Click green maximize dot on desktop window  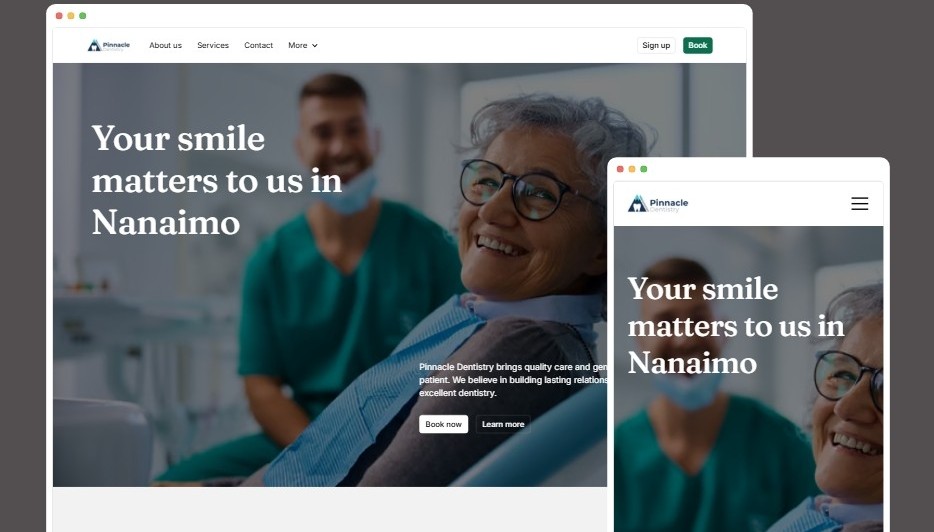tap(83, 15)
